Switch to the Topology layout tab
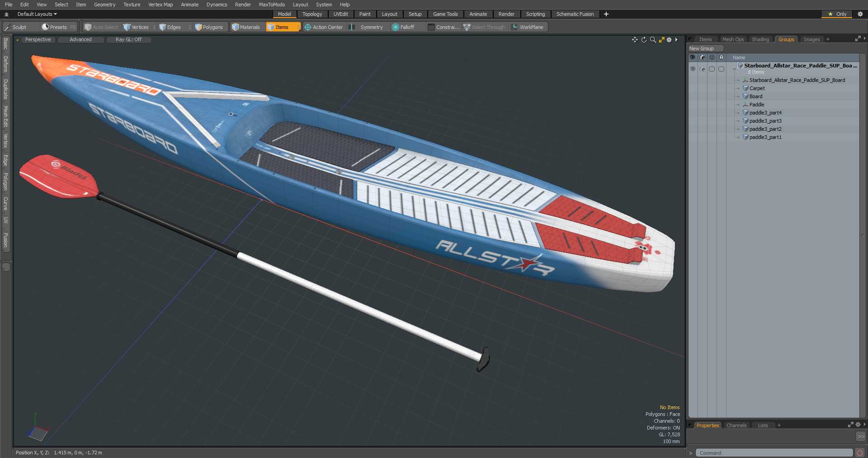Screen dimensions: 868x458 tap(312, 14)
